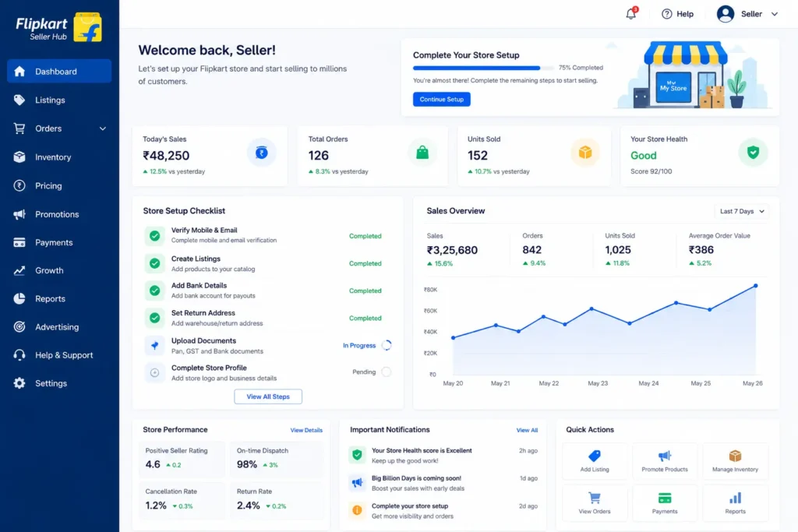This screenshot has height=532, width=798.
Task: Open the Dashboard menu item
Action: pos(59,71)
